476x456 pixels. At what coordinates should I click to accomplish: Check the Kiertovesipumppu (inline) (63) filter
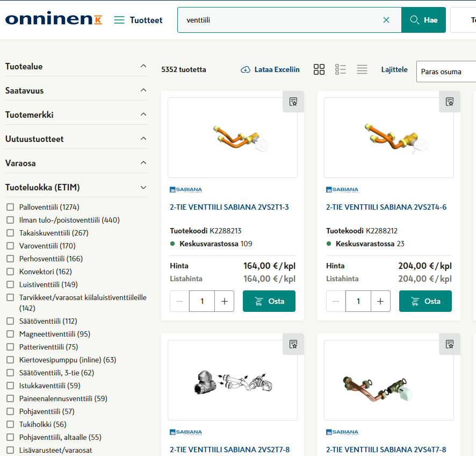click(10, 360)
